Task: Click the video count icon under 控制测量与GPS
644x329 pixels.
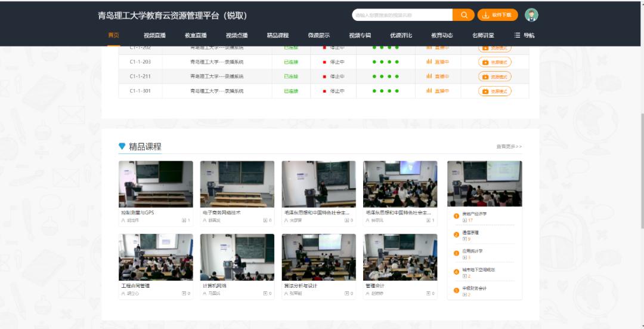Action: click(x=184, y=220)
